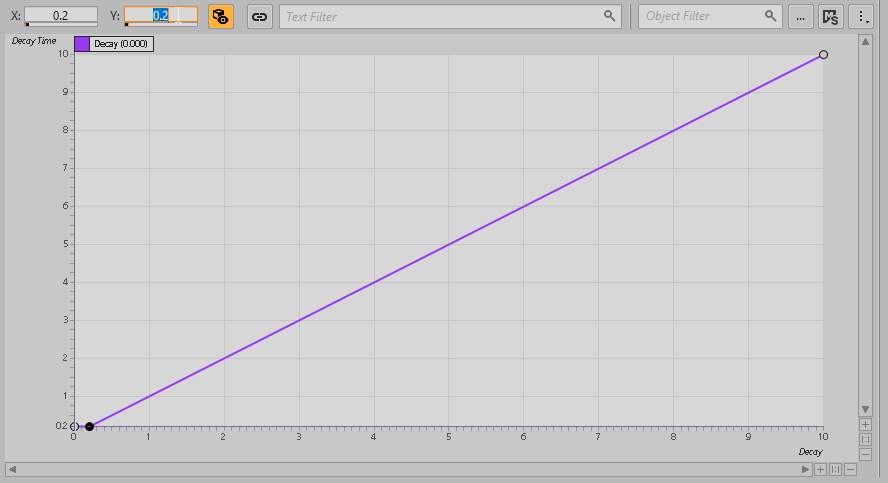Zoom in vertically with plus button
888x483 pixels.
coord(865,425)
